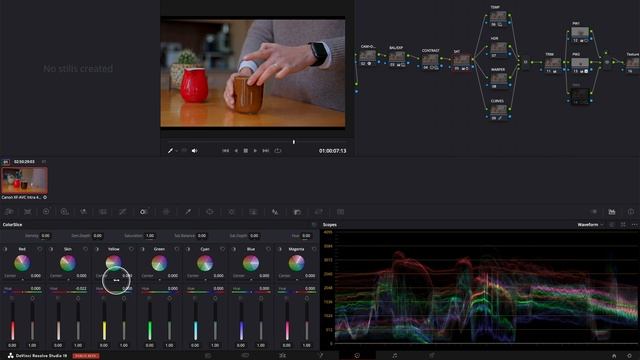The width and height of the screenshot is (640, 360).
Task: Open the Color Match palette
Action: coord(27,212)
